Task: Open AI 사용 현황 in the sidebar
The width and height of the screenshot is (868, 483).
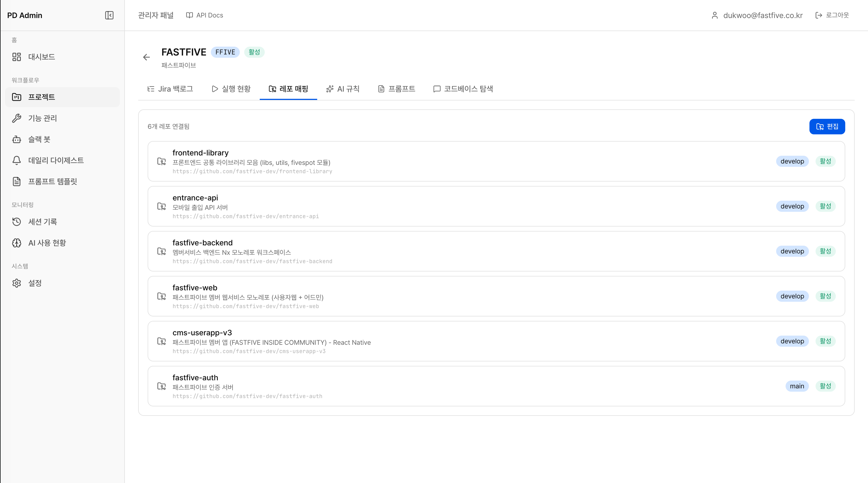Action: [x=62, y=243]
